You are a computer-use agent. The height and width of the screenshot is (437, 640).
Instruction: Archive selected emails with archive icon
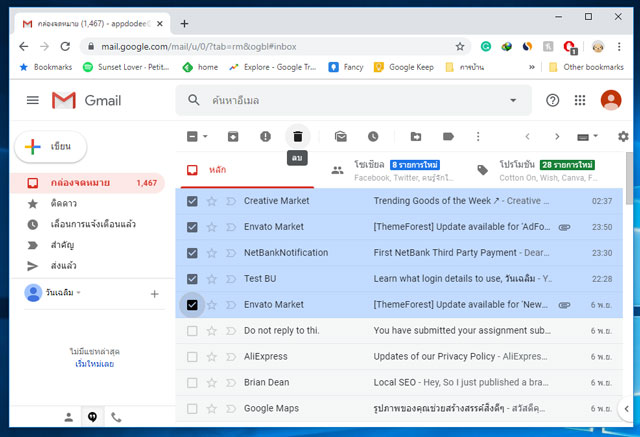pyautogui.click(x=233, y=136)
